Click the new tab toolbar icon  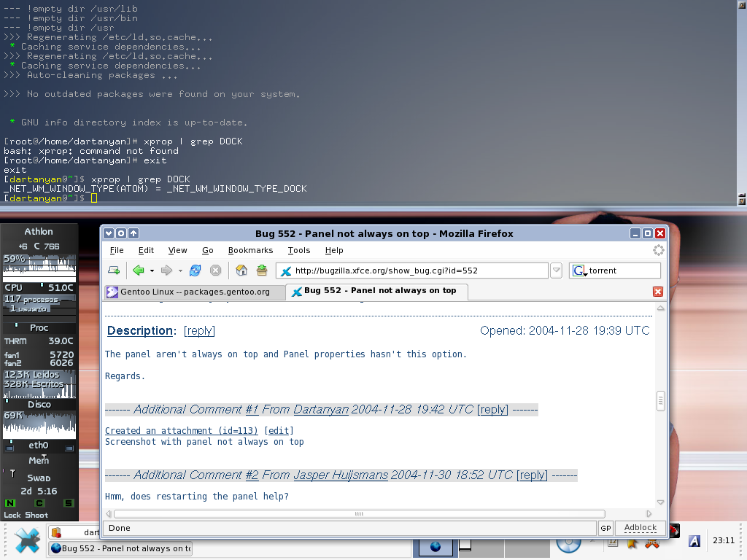click(114, 271)
